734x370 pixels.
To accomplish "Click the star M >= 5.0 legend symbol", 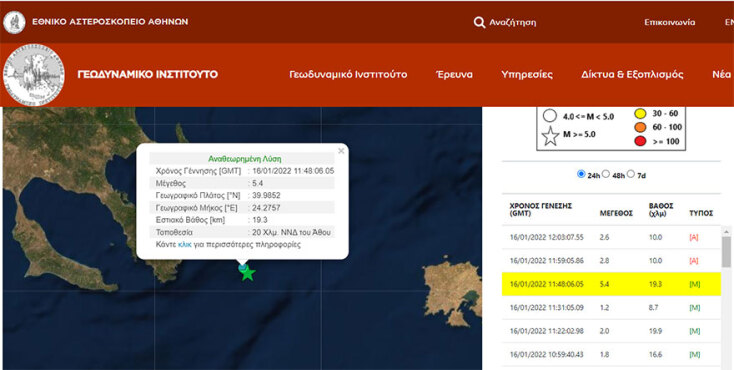I will pyautogui.click(x=550, y=136).
